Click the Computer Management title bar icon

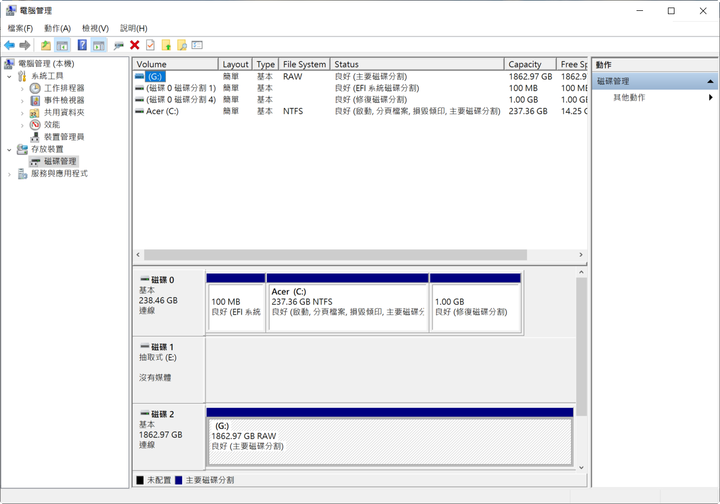(x=10, y=10)
